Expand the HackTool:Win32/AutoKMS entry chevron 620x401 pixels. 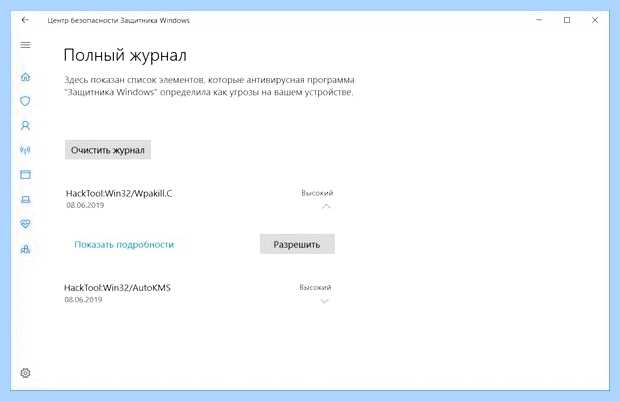click(324, 301)
